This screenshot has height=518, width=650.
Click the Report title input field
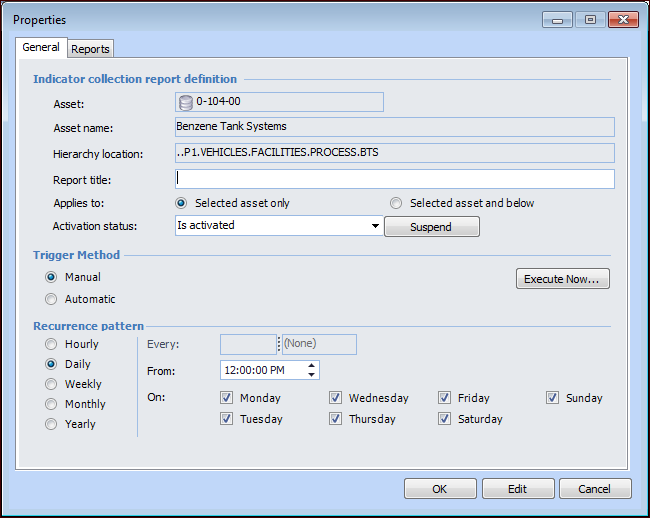tap(394, 179)
